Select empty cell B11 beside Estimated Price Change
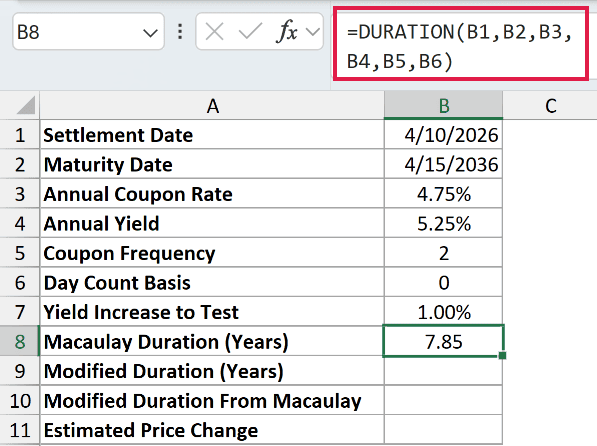The width and height of the screenshot is (597, 446). (444, 430)
